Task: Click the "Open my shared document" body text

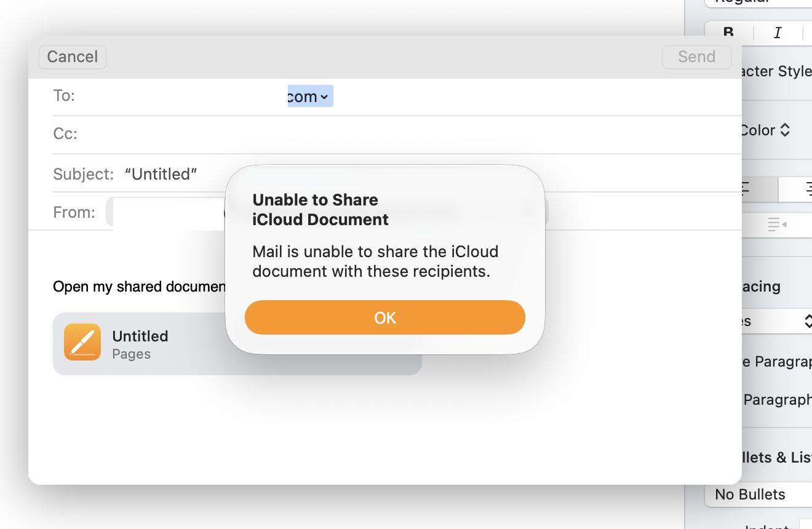Action: (x=139, y=287)
